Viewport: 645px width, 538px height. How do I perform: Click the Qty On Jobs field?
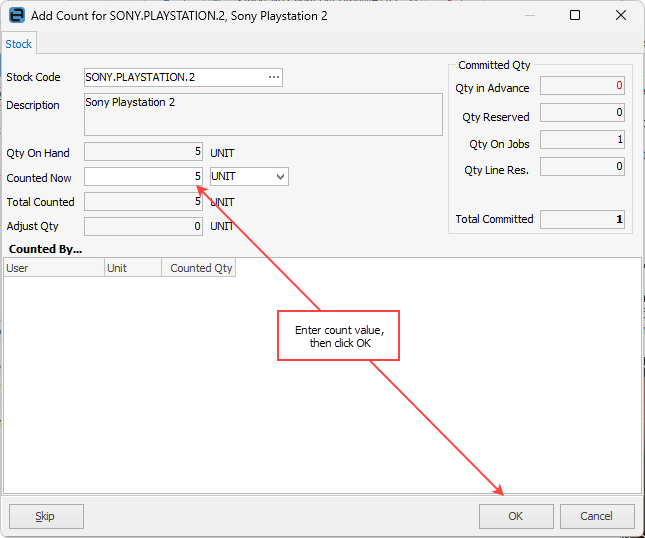tap(582, 140)
